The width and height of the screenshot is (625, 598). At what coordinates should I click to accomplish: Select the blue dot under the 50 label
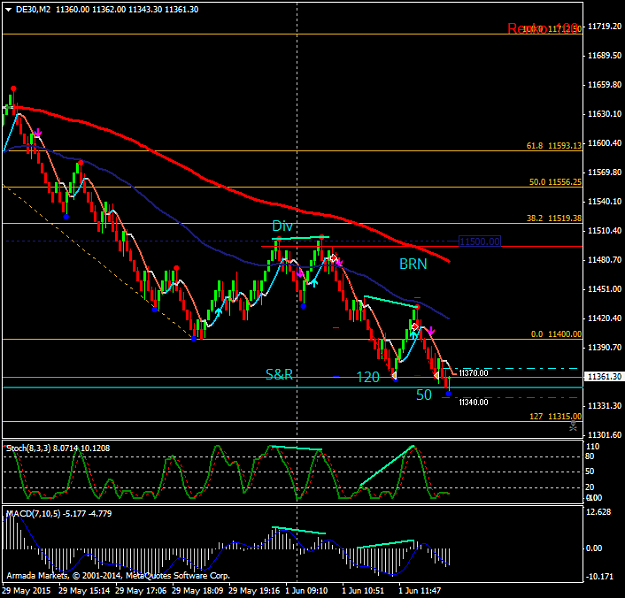coord(448,394)
